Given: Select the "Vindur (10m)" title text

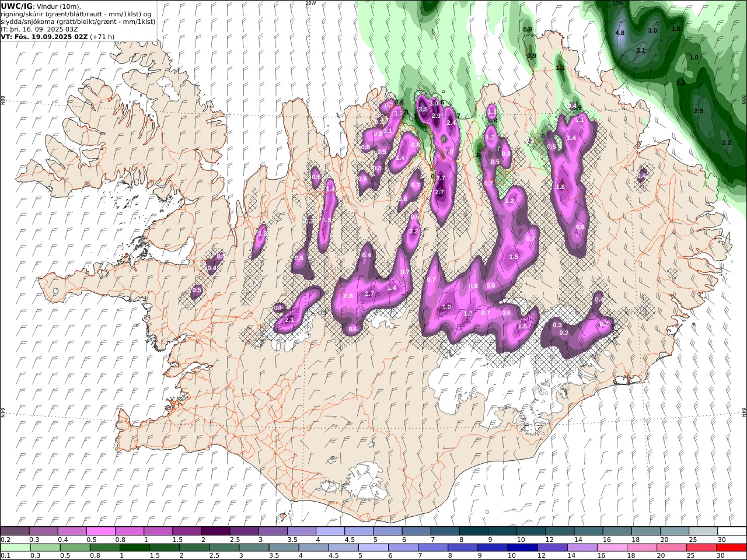Looking at the screenshot, I should [58, 6].
